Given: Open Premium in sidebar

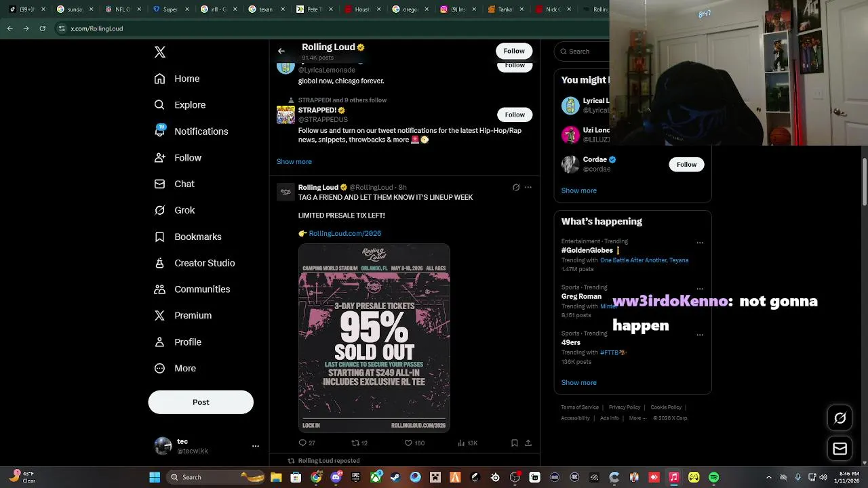Looking at the screenshot, I should click(183, 315).
